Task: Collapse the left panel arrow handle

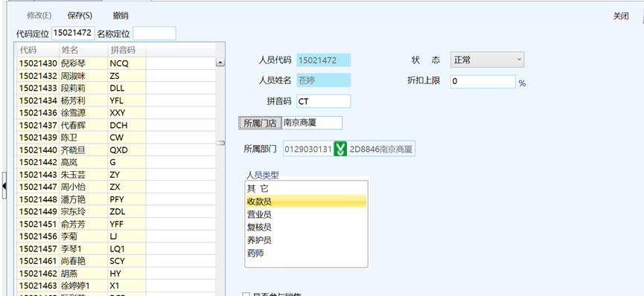Action: (4, 186)
